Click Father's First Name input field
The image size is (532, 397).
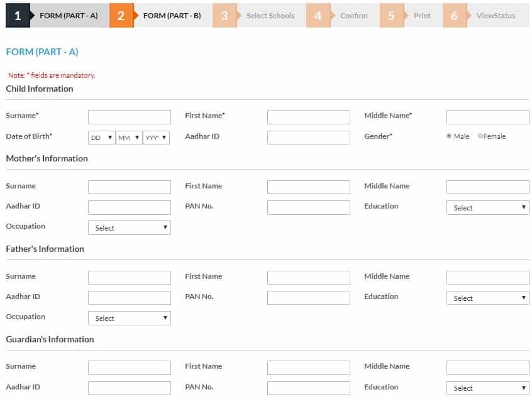point(308,278)
